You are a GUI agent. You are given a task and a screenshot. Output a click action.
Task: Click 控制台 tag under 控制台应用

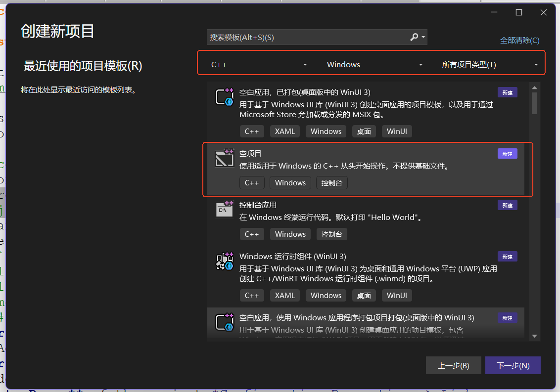pos(332,234)
